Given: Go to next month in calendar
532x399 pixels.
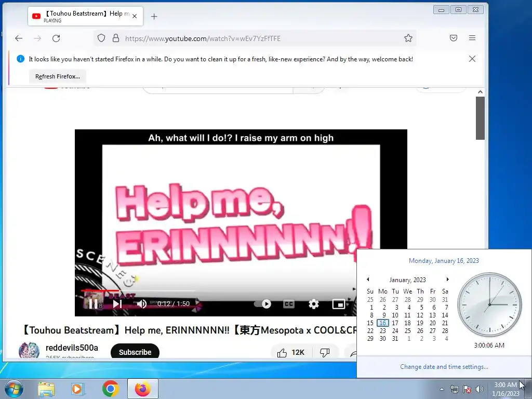Looking at the screenshot, I should click(448, 280).
